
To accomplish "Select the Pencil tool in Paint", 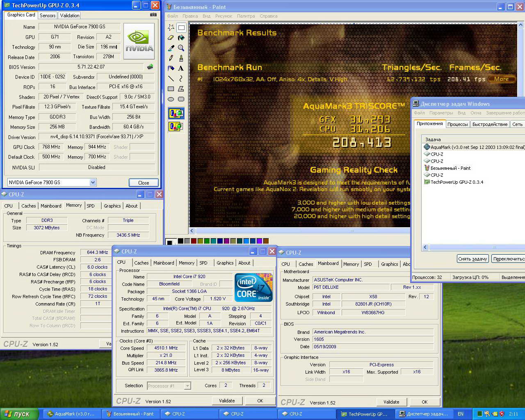I will 171,58.
